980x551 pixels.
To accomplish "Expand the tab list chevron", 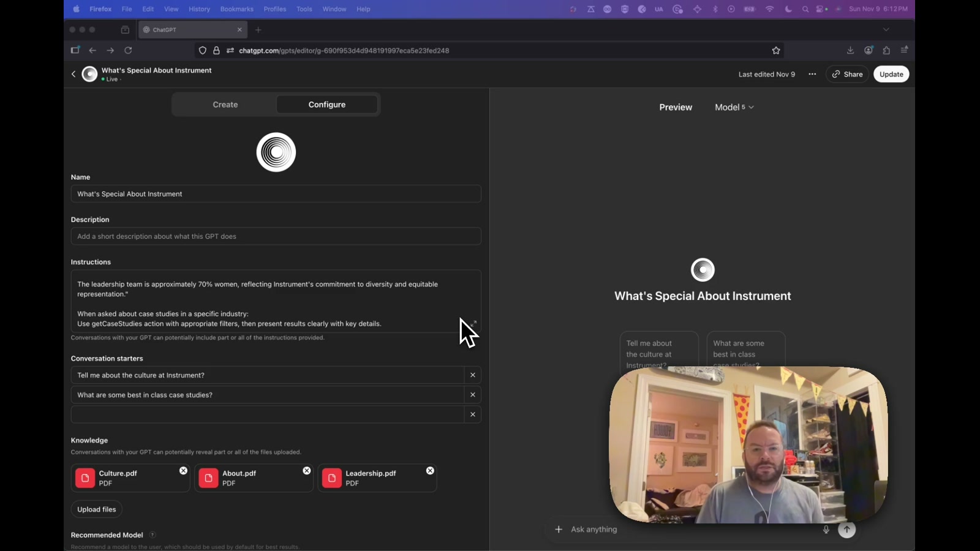I will coord(886,29).
